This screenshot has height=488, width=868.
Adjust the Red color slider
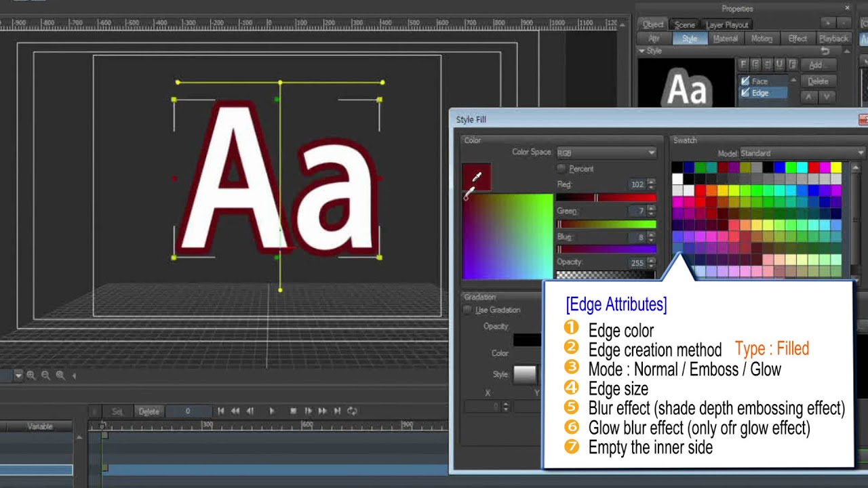(606, 197)
